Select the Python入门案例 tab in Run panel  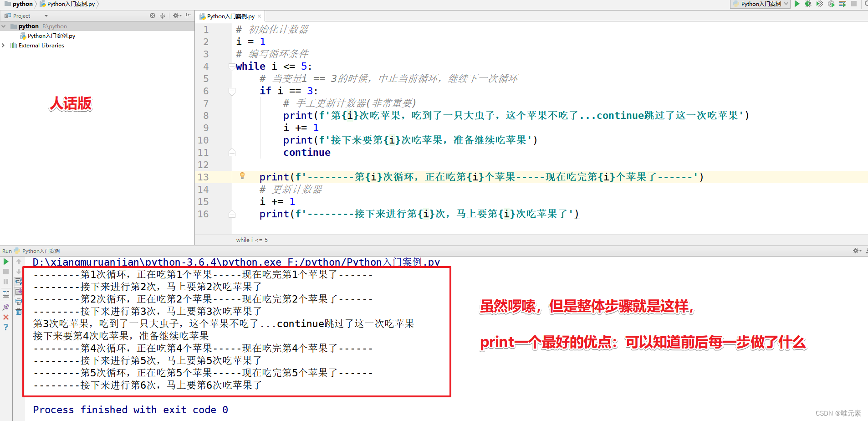click(37, 251)
